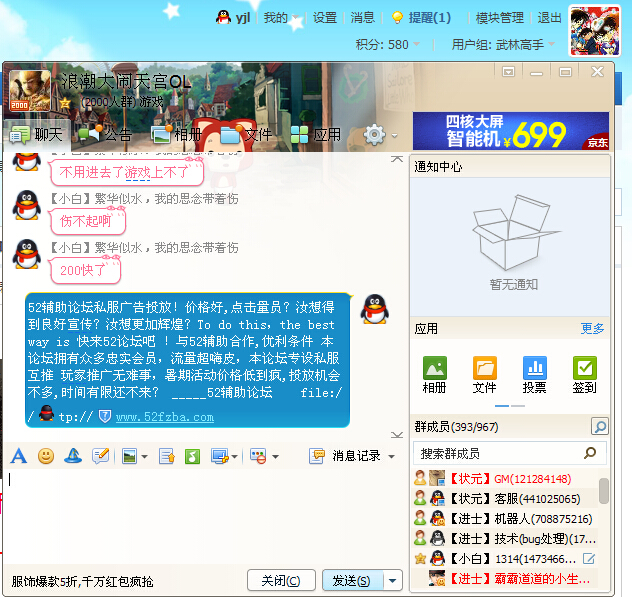Expand the 积分: 580 dropdown
The width and height of the screenshot is (632, 597).
click(417, 44)
